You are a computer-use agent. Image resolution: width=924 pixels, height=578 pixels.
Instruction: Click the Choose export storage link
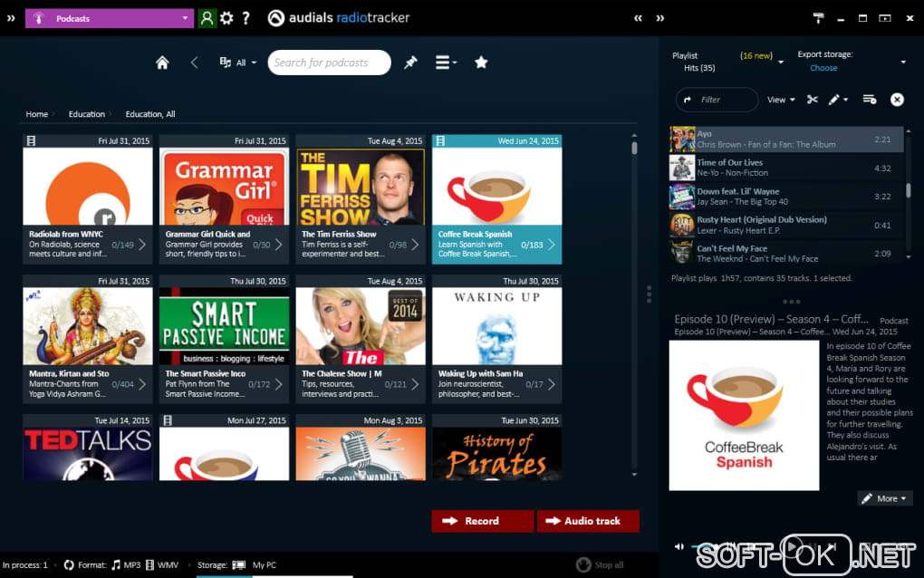click(x=823, y=68)
